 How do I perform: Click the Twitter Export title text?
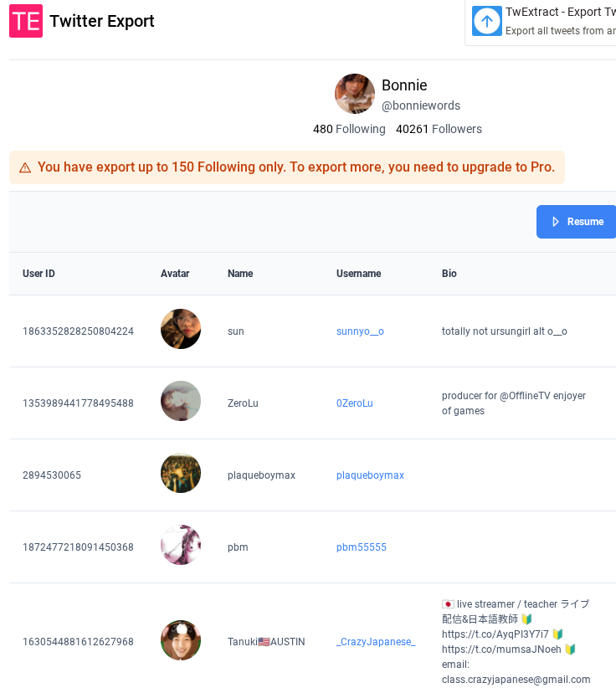(101, 21)
